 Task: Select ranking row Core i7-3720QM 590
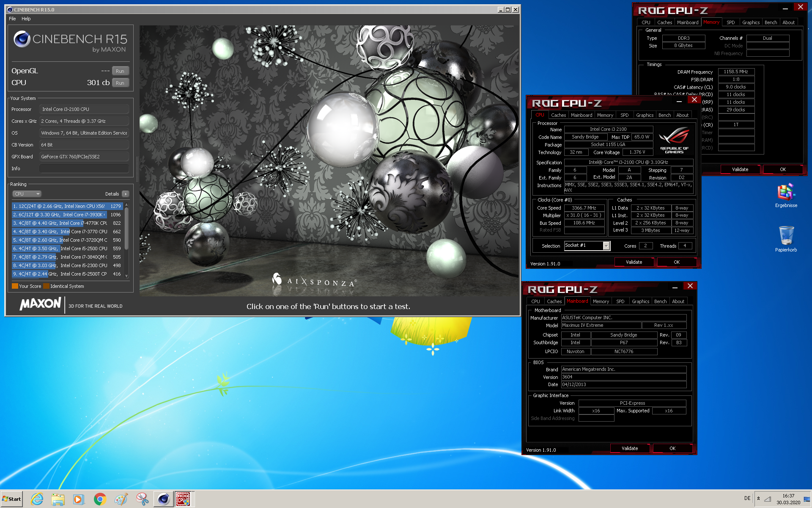click(x=67, y=240)
